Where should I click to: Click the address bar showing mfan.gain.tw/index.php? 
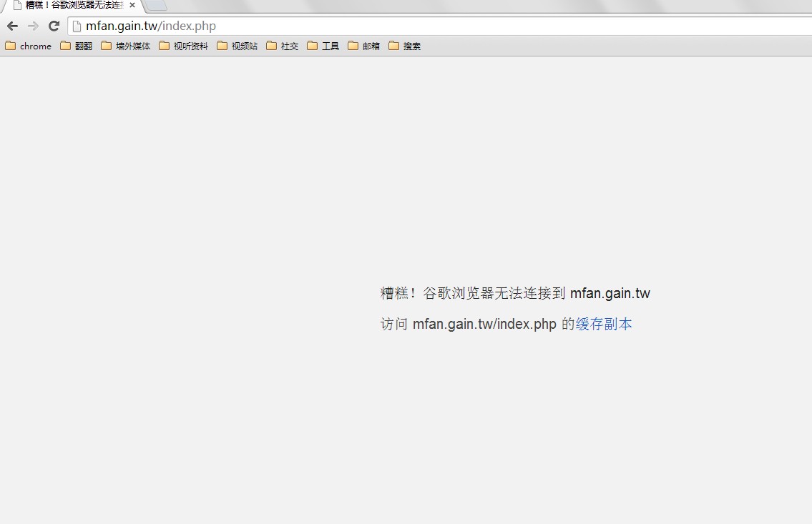pos(440,26)
